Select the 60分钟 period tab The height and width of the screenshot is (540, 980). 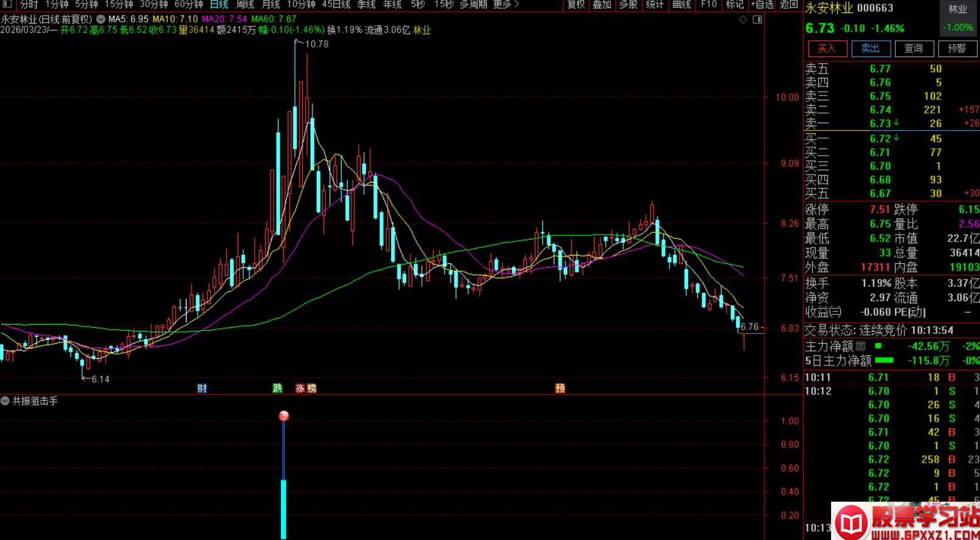click(188, 4)
